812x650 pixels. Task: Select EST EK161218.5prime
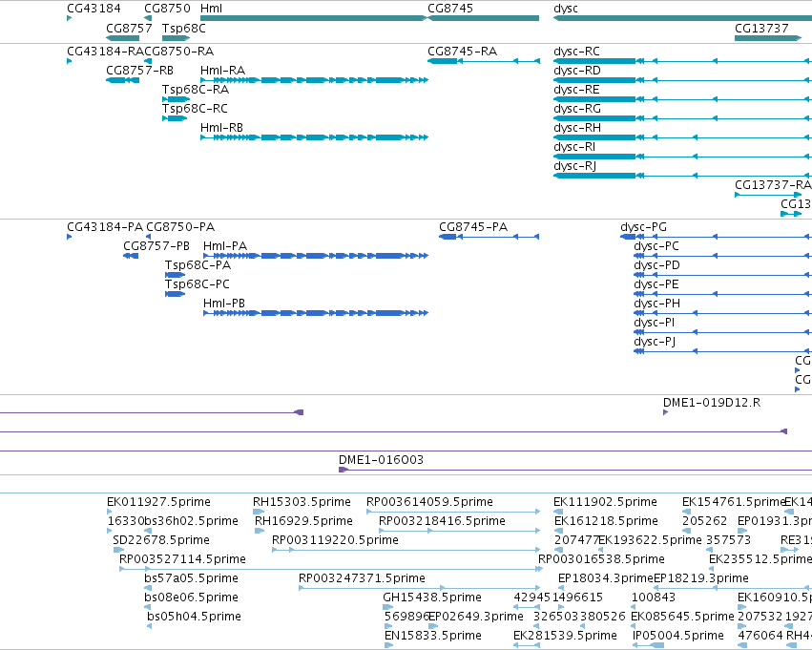(x=558, y=531)
